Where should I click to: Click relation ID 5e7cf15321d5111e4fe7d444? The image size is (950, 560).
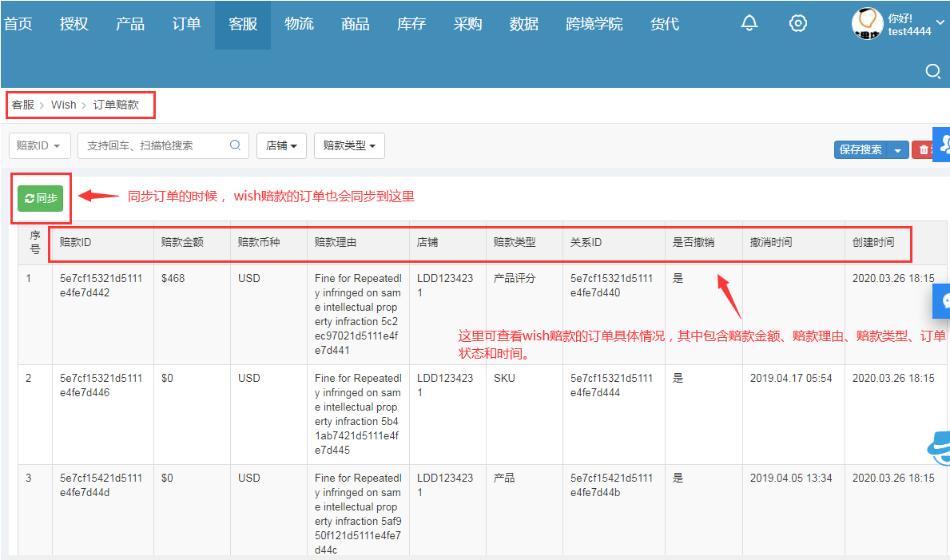coord(612,386)
